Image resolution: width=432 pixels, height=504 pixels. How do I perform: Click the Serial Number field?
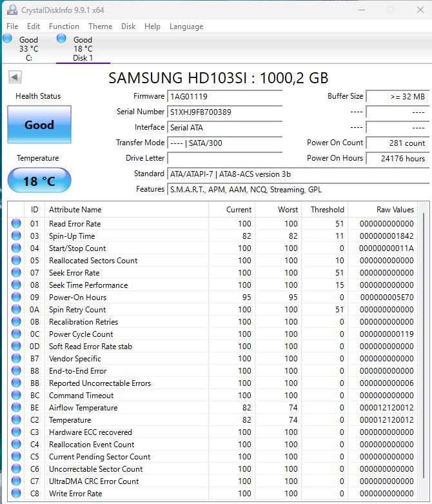coord(225,112)
